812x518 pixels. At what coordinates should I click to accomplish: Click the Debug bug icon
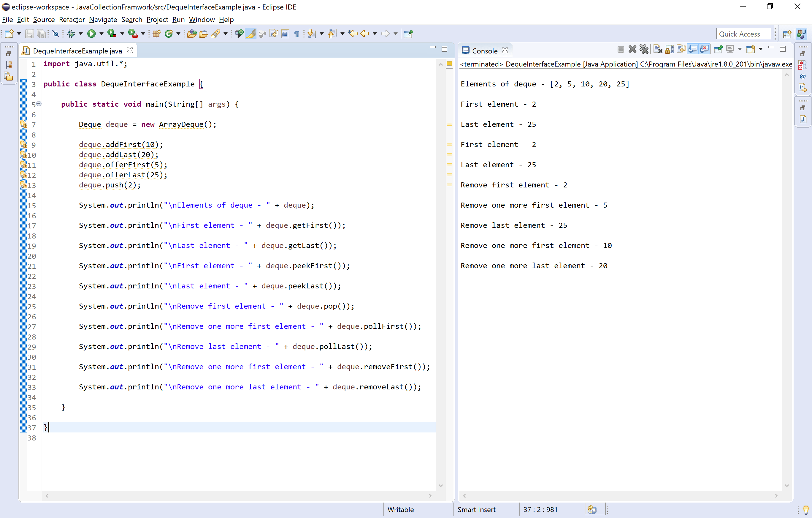point(71,34)
